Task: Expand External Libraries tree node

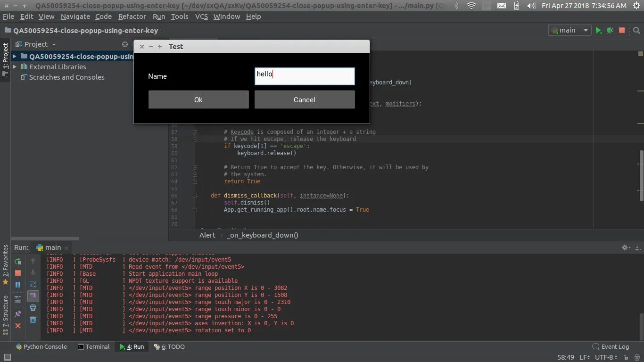Action: [15, 67]
